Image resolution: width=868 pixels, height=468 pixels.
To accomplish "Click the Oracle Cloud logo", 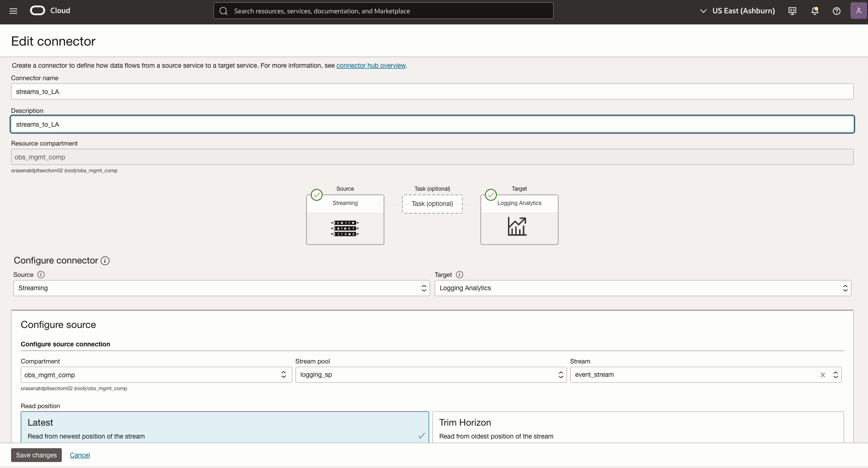I will tap(37, 10).
